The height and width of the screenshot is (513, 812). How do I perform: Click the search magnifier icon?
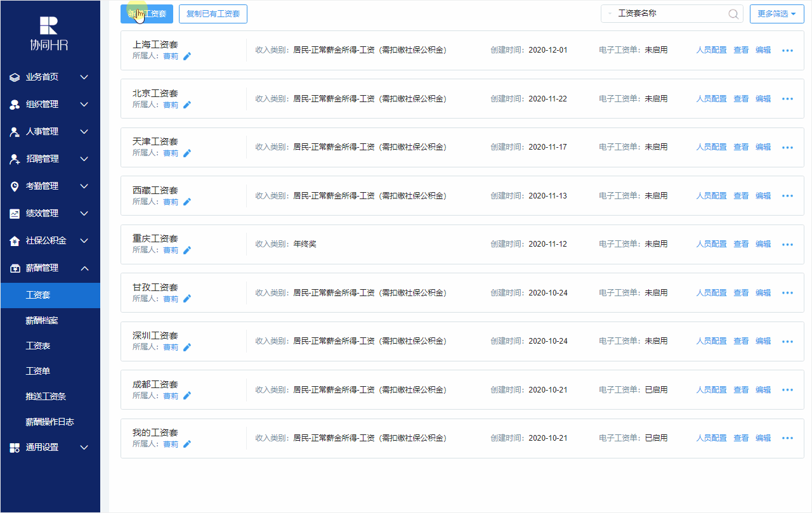733,14
